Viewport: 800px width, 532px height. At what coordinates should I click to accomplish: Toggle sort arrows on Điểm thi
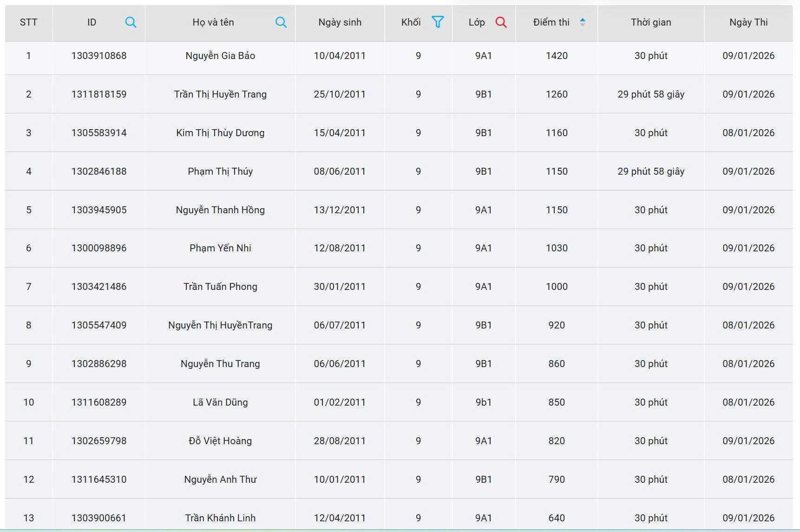582,22
